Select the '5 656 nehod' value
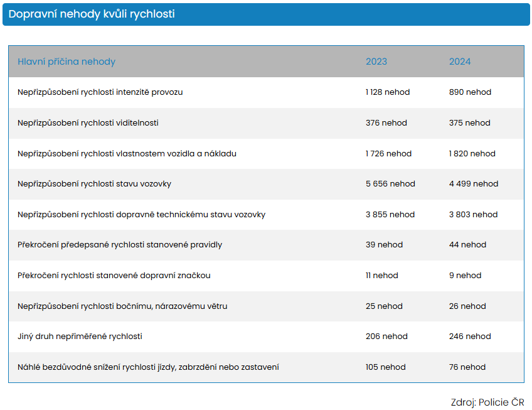 click(x=390, y=184)
